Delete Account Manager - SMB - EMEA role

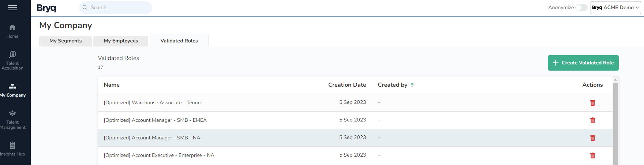tap(592, 120)
